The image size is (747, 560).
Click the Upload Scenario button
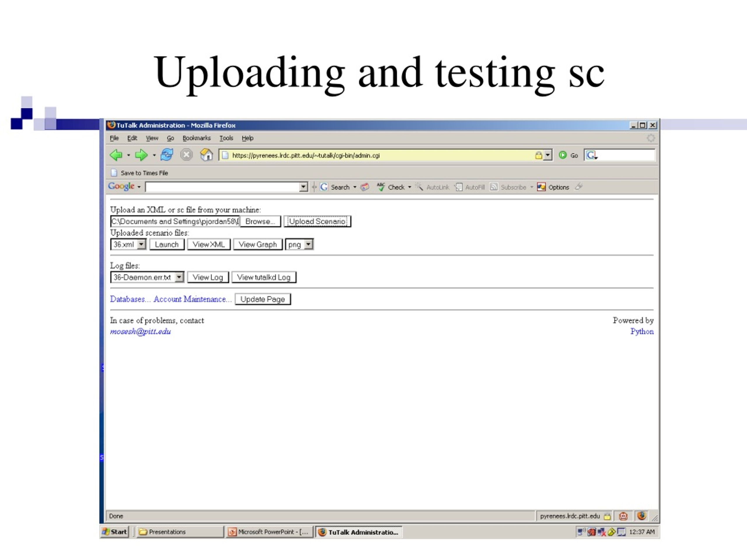tap(317, 221)
